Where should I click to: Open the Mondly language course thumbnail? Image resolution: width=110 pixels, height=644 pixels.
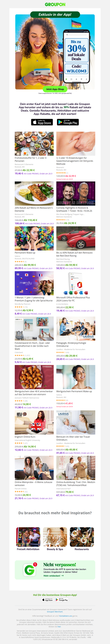[34, 283]
